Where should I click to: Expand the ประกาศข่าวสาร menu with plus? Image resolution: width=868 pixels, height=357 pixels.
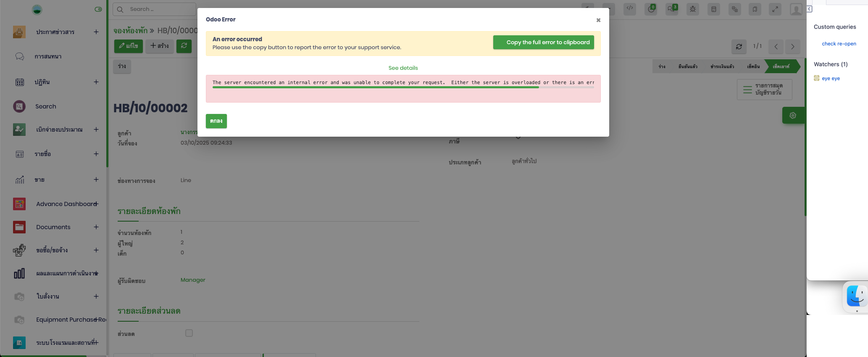[96, 32]
